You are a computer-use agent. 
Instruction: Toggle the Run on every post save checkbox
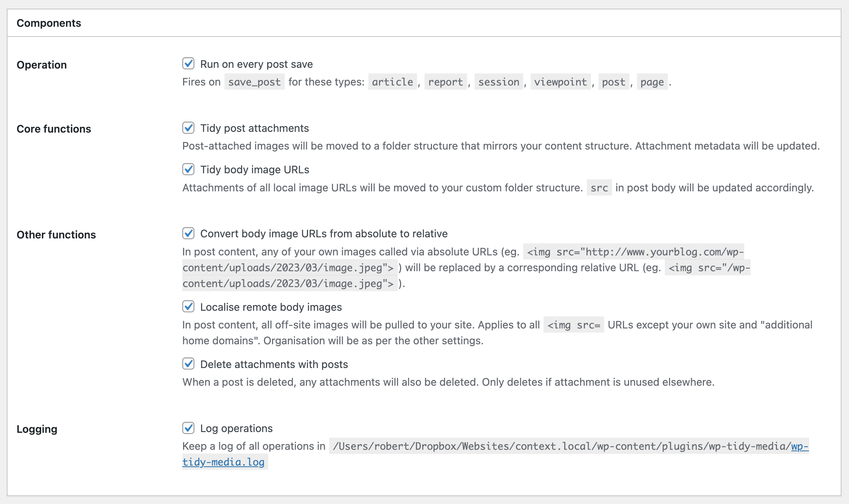pyautogui.click(x=188, y=64)
